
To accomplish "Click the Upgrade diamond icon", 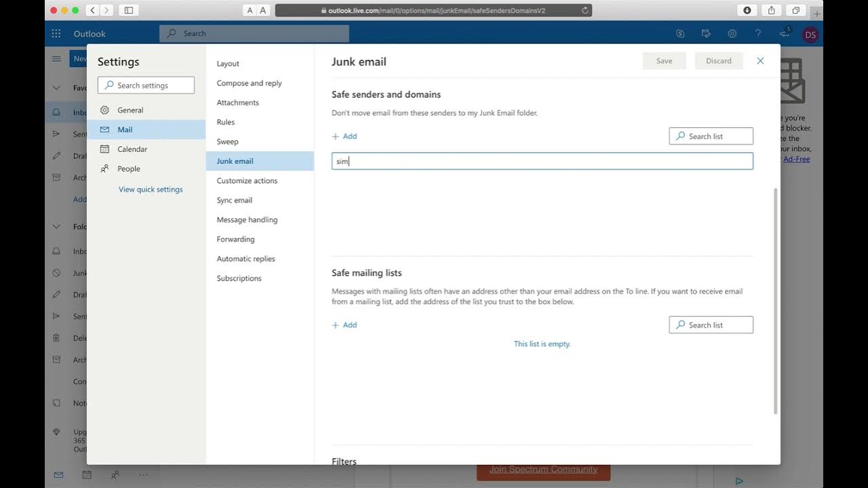I will click(x=57, y=432).
